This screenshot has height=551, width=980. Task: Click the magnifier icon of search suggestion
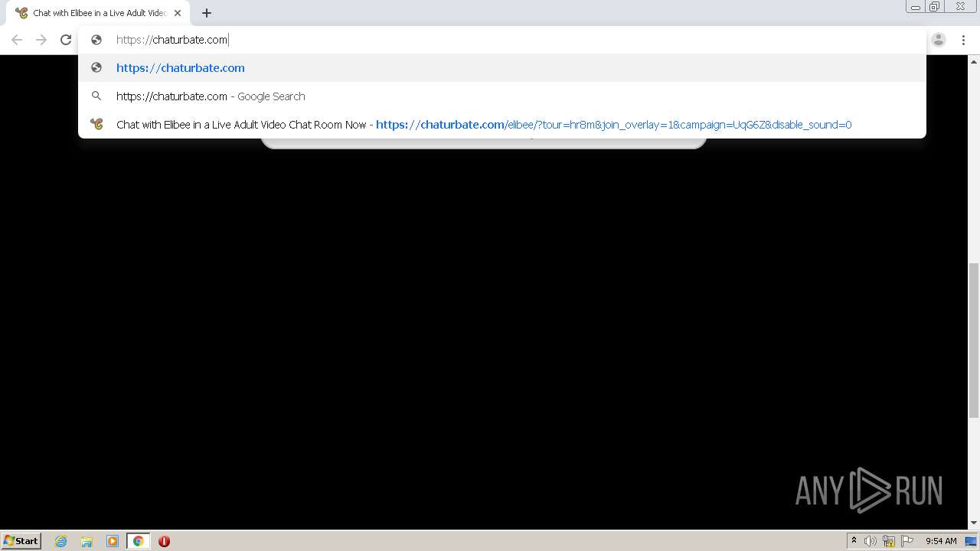point(96,96)
